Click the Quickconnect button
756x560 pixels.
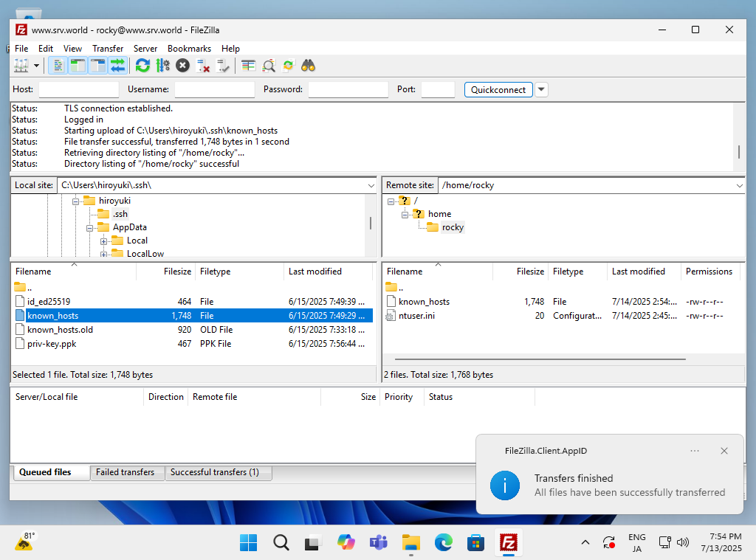coord(498,89)
